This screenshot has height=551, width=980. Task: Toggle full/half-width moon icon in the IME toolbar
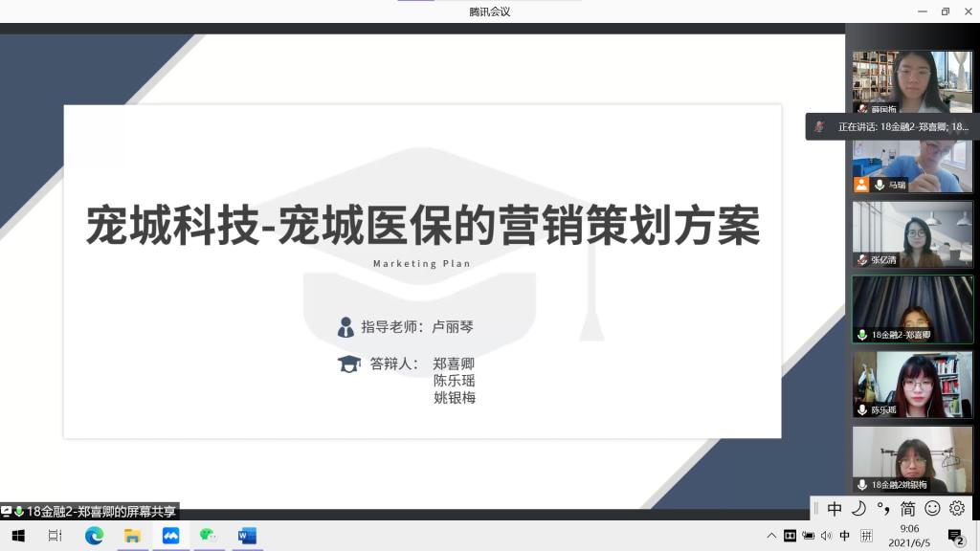coord(858,509)
